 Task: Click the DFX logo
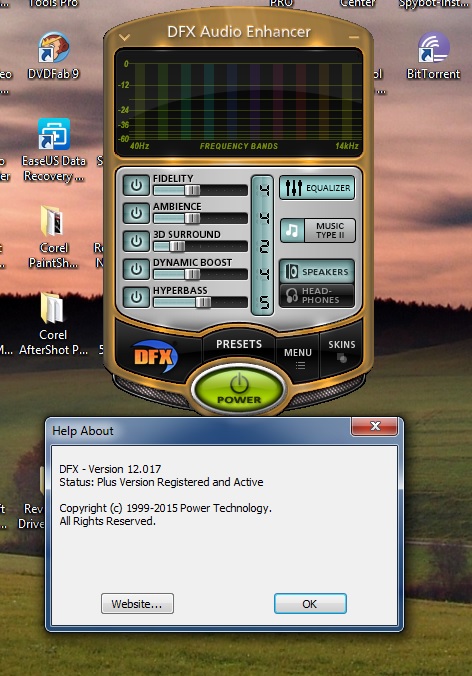154,356
